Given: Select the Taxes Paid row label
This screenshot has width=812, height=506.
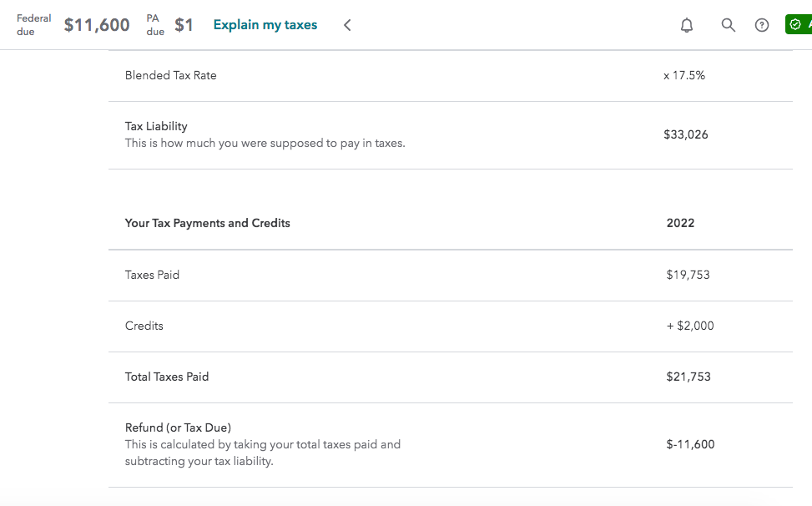Looking at the screenshot, I should click(x=152, y=275).
